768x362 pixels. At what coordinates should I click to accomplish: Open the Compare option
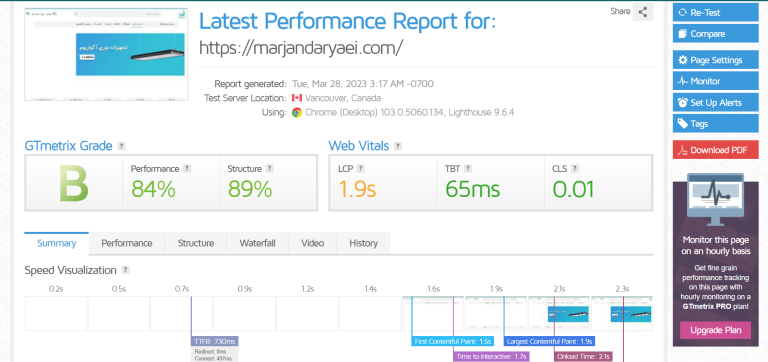point(716,34)
